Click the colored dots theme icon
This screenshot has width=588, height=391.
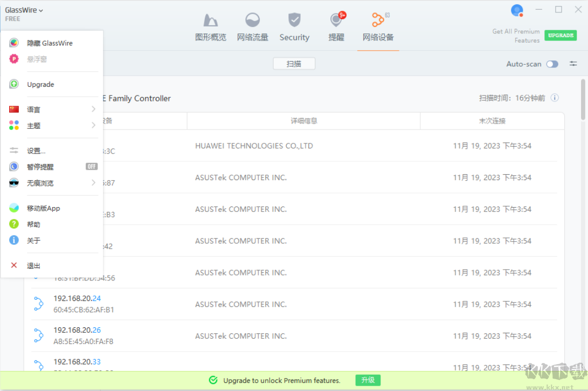tap(14, 125)
